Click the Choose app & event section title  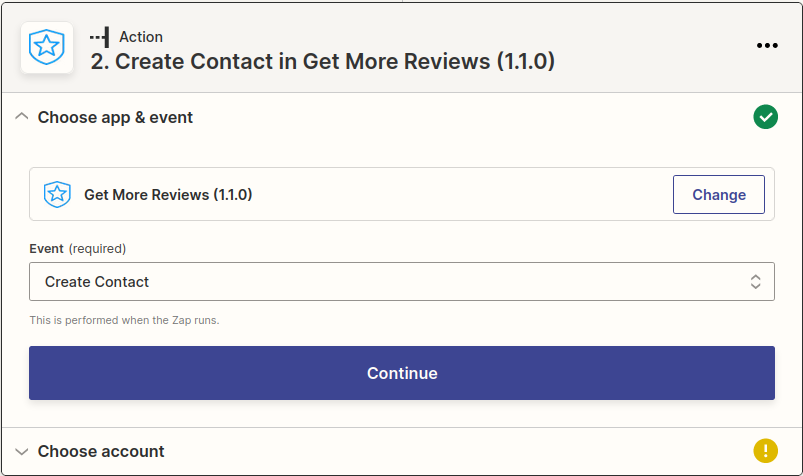(115, 117)
